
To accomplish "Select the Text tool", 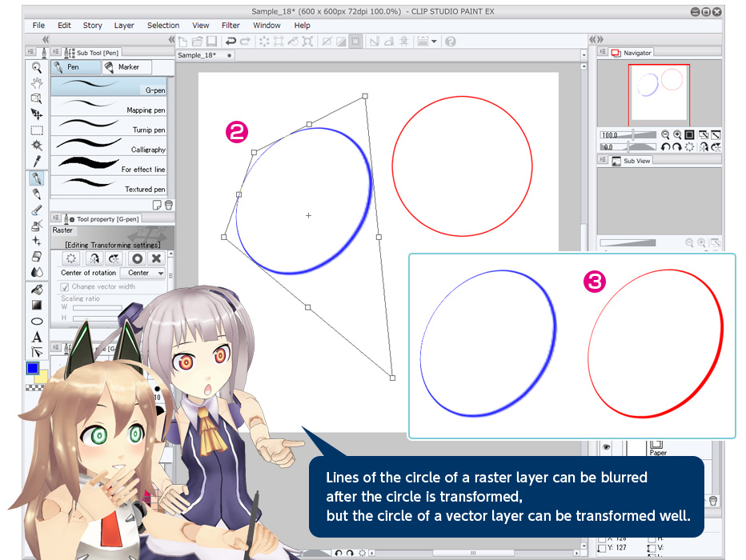I will coord(37,338).
